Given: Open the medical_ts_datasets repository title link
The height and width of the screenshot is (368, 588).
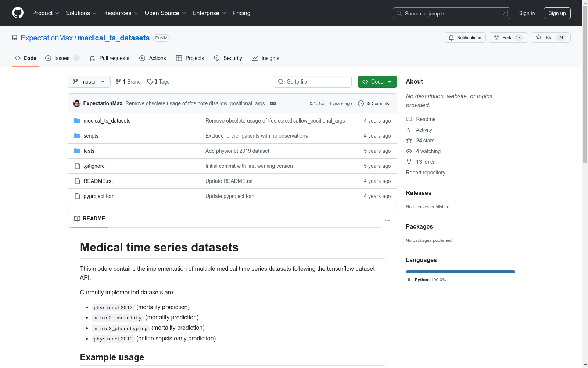Looking at the screenshot, I should click(114, 38).
